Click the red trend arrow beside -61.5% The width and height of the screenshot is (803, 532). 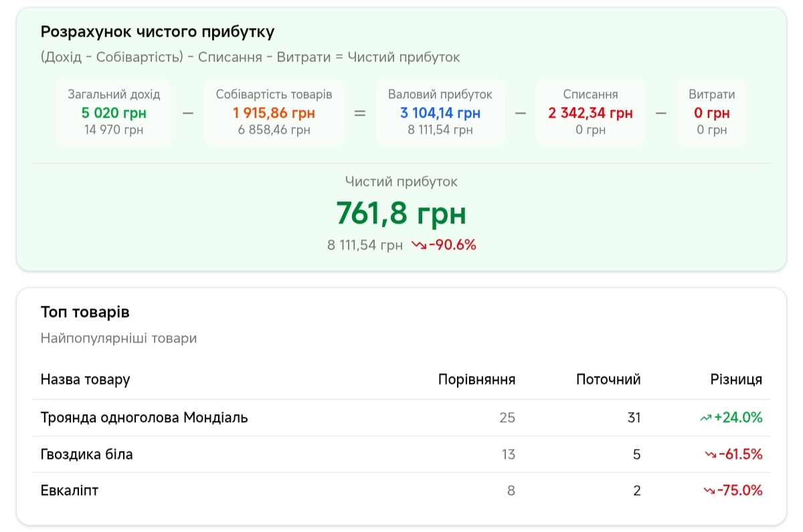[710, 455]
